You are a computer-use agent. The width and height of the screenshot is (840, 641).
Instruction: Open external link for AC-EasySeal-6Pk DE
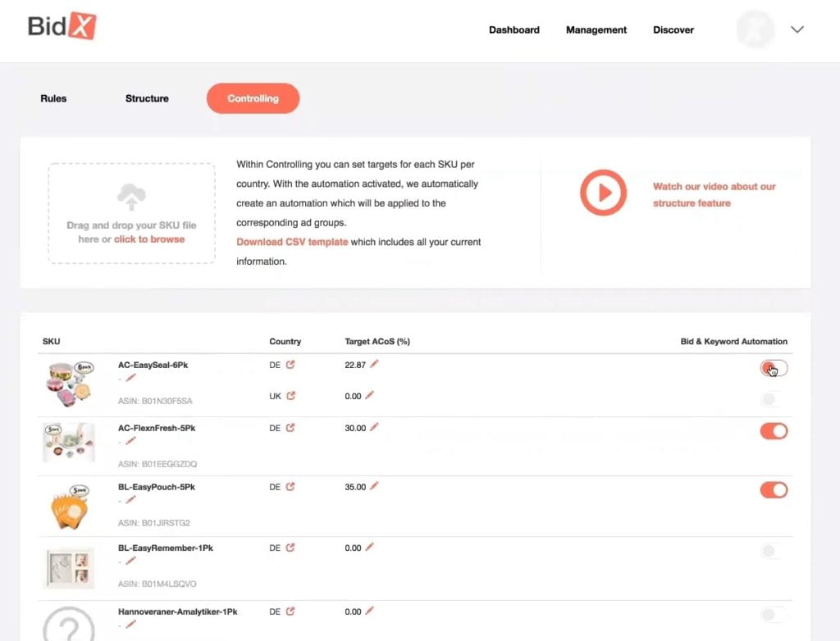(x=290, y=365)
